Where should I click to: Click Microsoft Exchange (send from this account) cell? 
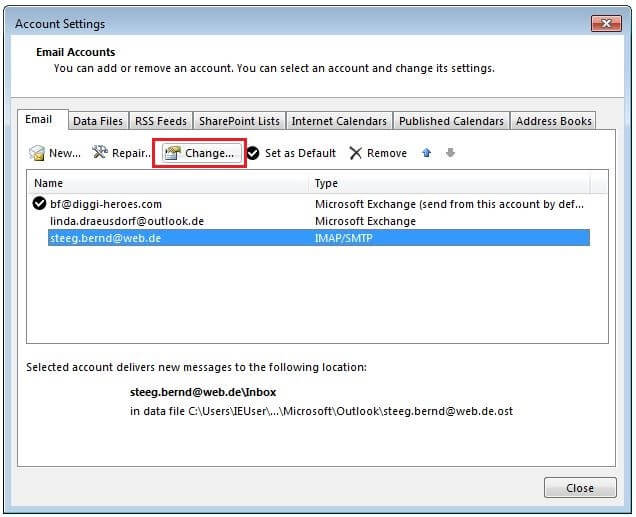[449, 204]
